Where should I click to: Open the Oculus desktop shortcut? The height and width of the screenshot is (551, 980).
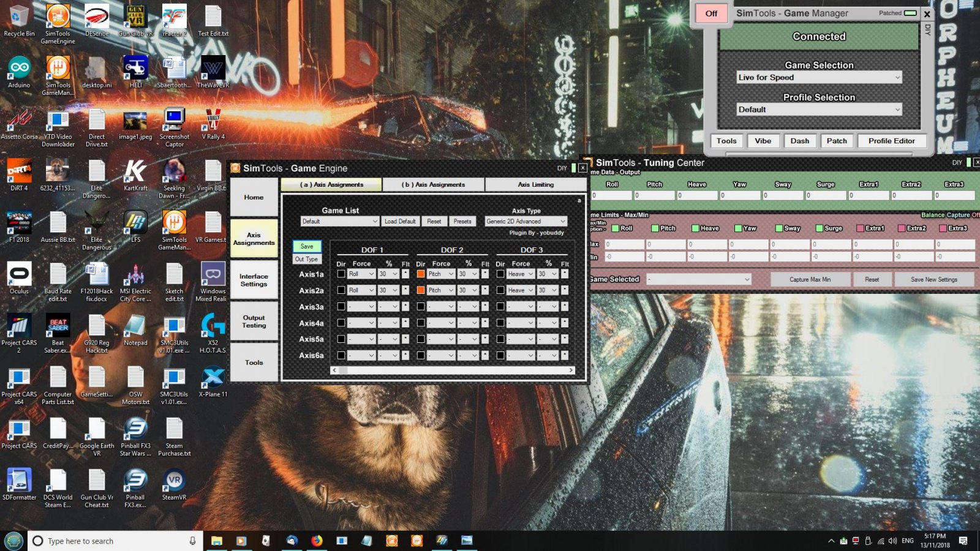[x=19, y=278]
